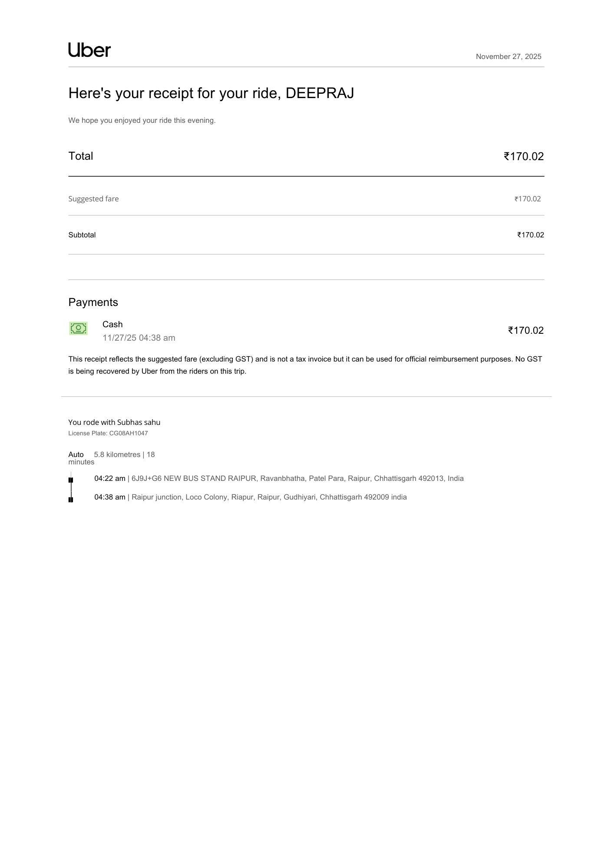Click the Raipur junction drop-off address
This screenshot has width=614, height=868.
coord(269,497)
